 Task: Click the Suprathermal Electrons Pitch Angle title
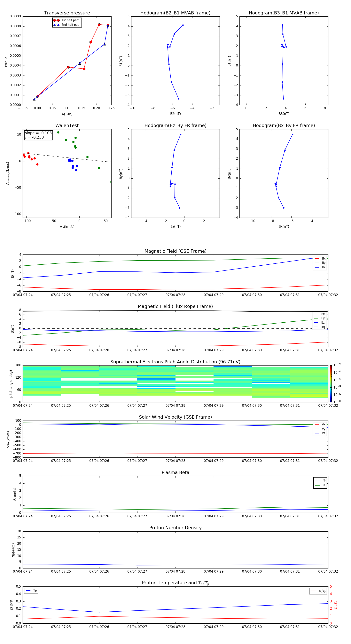[175, 362]
